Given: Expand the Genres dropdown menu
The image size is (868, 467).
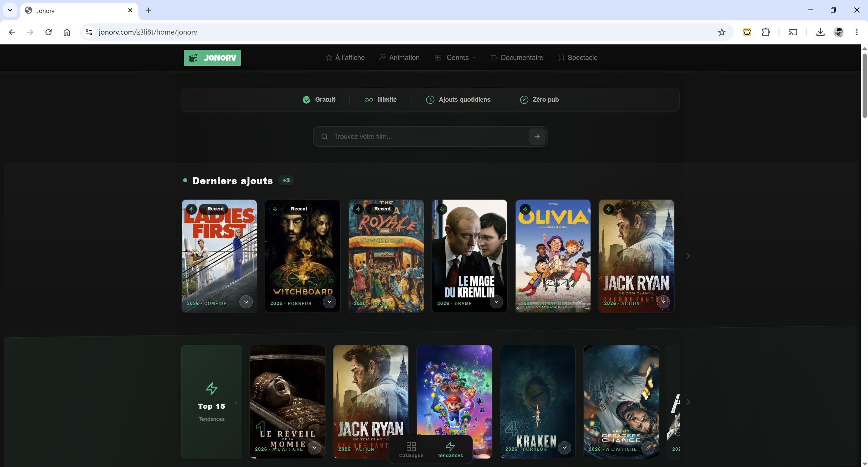Looking at the screenshot, I should point(456,58).
